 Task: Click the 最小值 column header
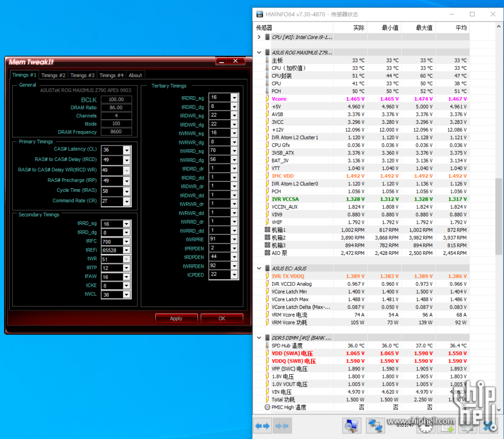click(385, 28)
